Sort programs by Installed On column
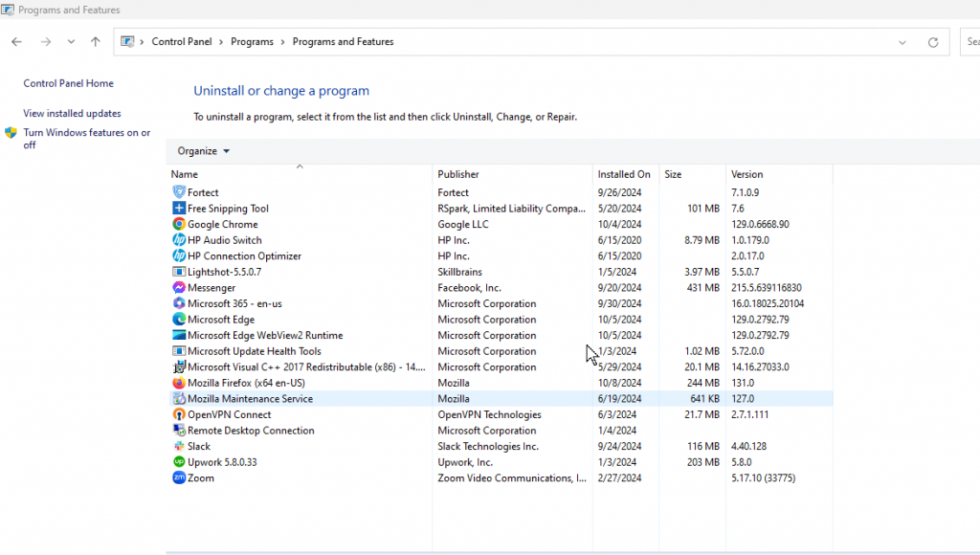Screen dimensions: 980x555 click(623, 174)
